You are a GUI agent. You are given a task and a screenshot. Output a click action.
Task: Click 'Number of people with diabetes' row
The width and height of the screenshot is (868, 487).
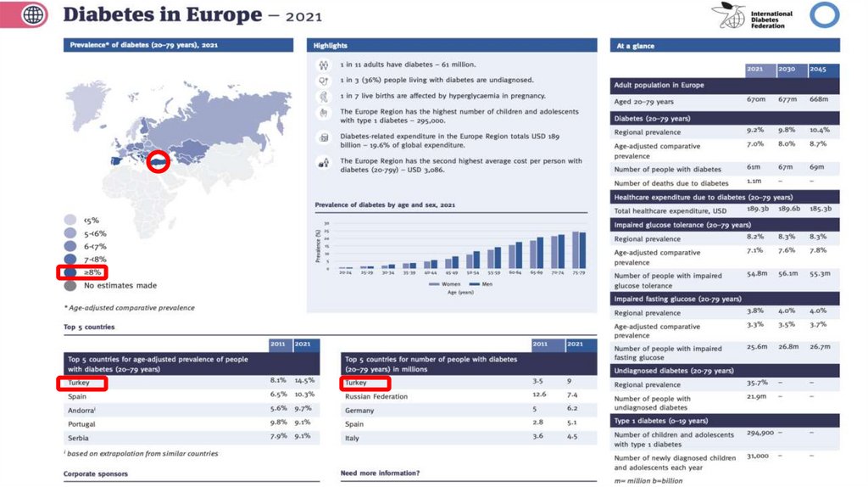click(x=725, y=169)
